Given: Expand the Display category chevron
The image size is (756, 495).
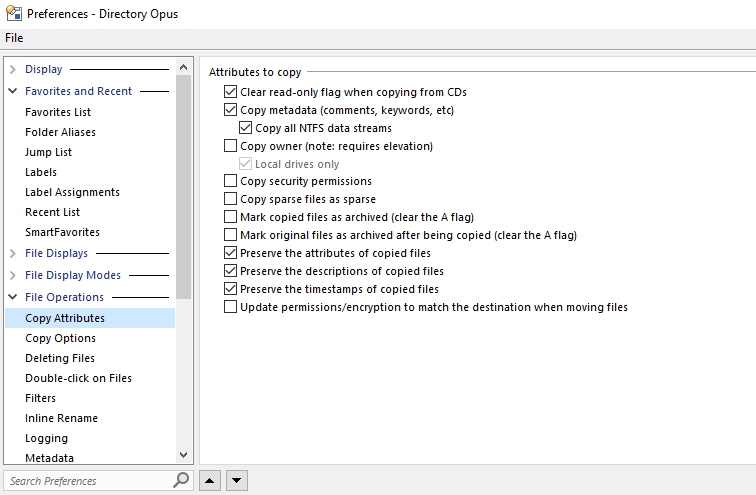Looking at the screenshot, I should pos(13,69).
